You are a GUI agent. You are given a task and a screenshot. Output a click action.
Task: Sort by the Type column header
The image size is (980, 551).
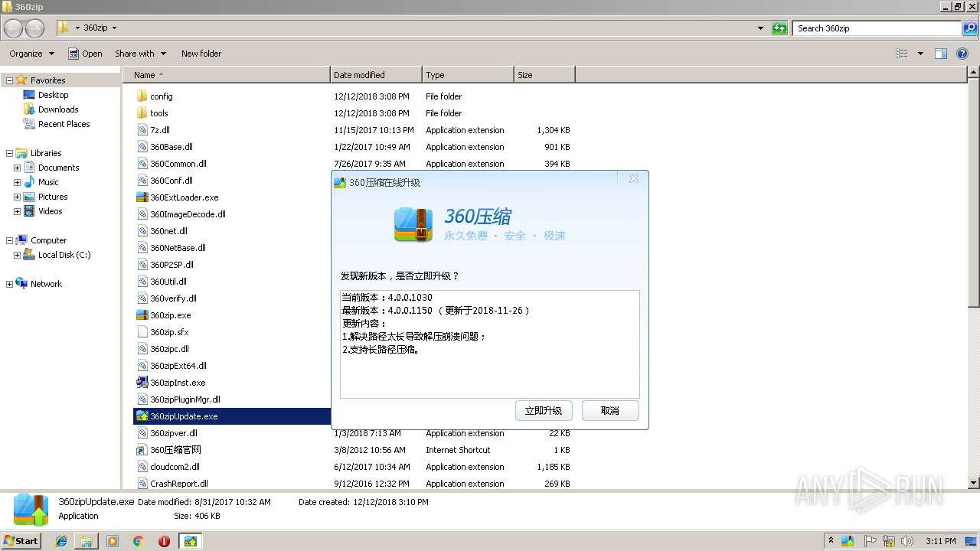pyautogui.click(x=468, y=75)
